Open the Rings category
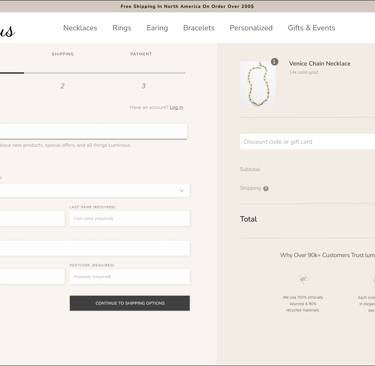This screenshot has height=366, width=375. pos(122,28)
